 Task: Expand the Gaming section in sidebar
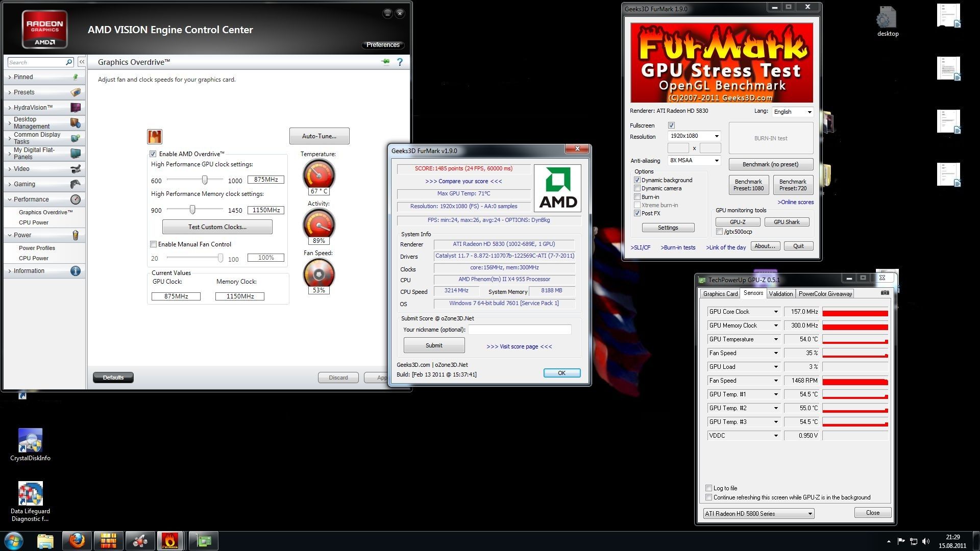24,184
